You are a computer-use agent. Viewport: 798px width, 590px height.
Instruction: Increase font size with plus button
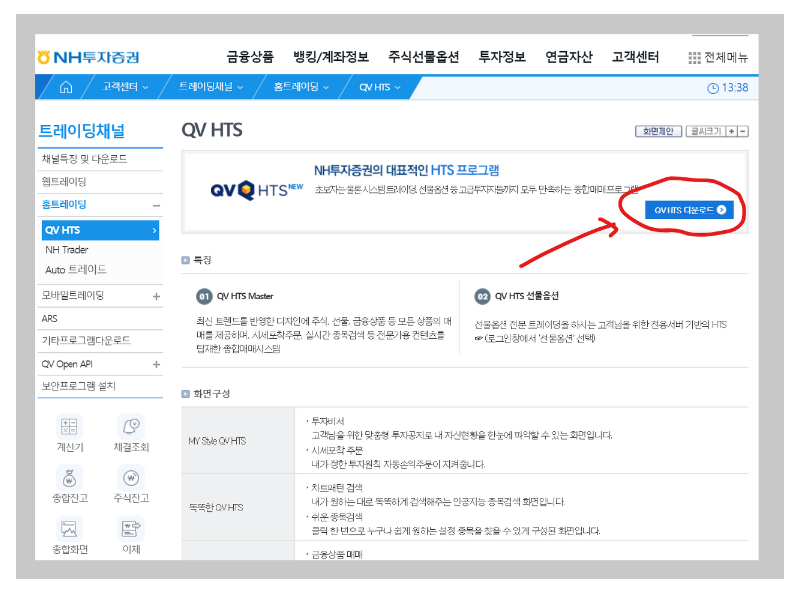[731, 131]
